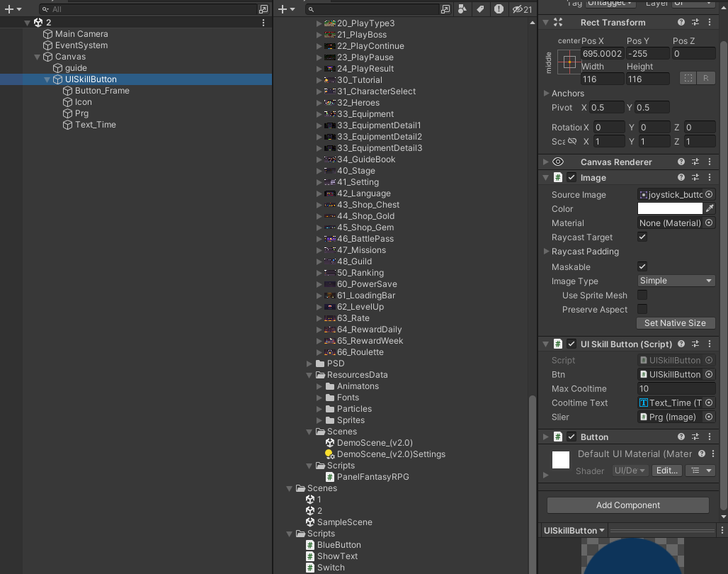Image resolution: width=728 pixels, height=574 pixels.
Task: Click color eyedropper icon
Action: (x=710, y=208)
